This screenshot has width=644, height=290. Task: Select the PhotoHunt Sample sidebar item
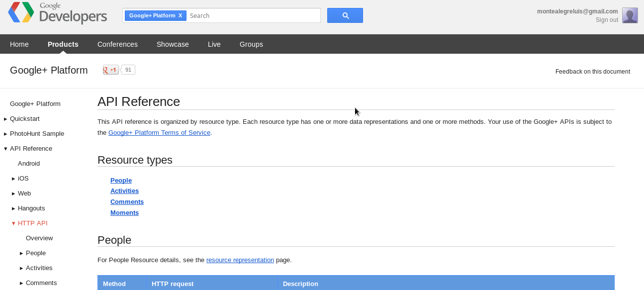pyautogui.click(x=37, y=134)
